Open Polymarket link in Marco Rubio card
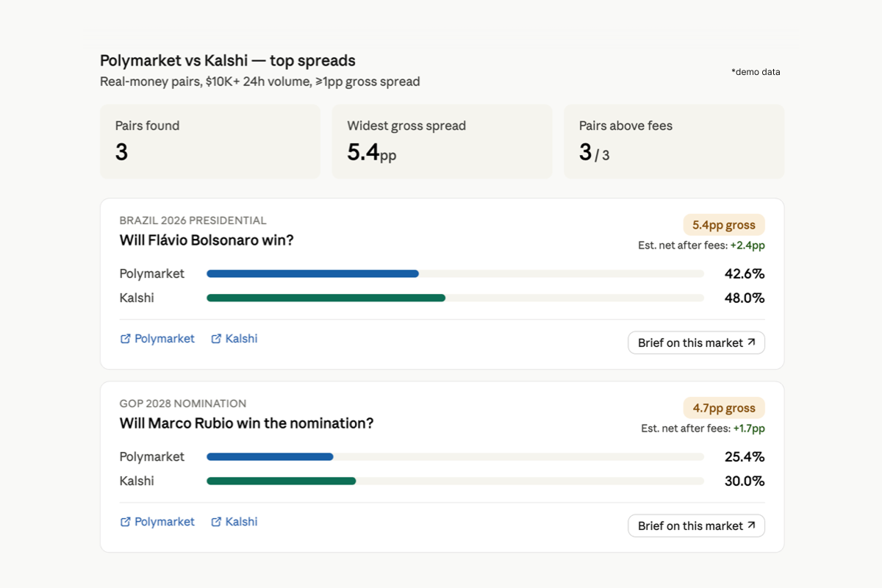This screenshot has width=882, height=588. (x=157, y=522)
